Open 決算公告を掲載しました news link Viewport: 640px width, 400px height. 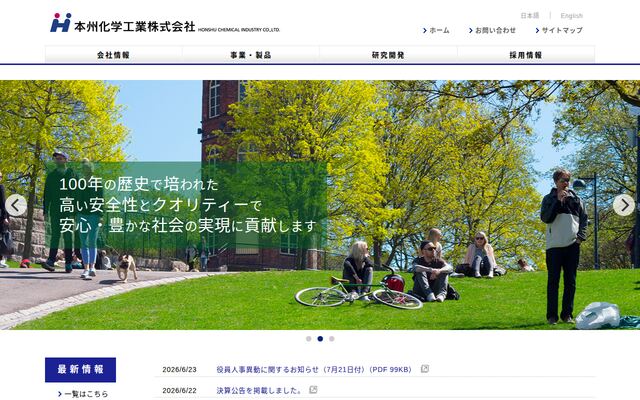point(260,391)
